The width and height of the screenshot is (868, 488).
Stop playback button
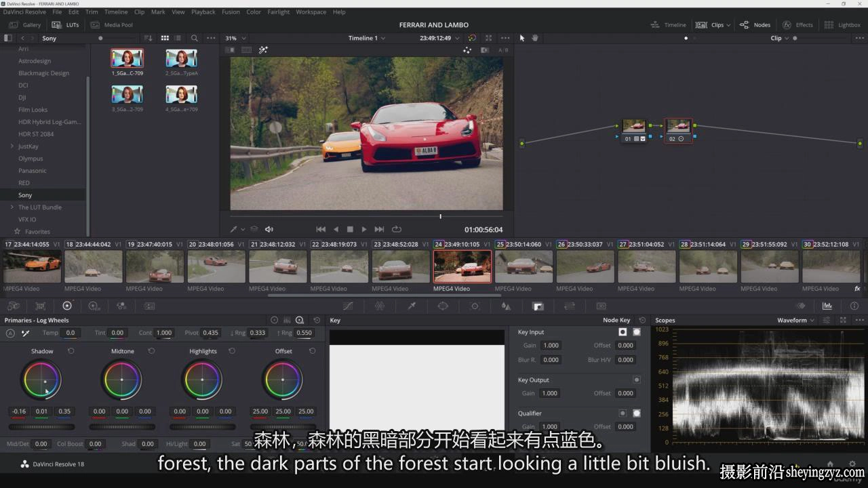pyautogui.click(x=350, y=229)
